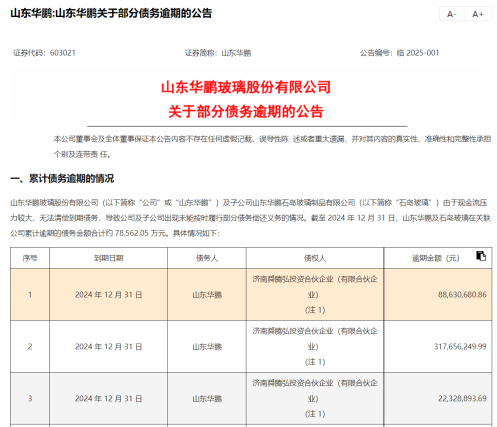This screenshot has width=497, height=427.
Task: Click the 债权人 column header
Action: (x=315, y=258)
